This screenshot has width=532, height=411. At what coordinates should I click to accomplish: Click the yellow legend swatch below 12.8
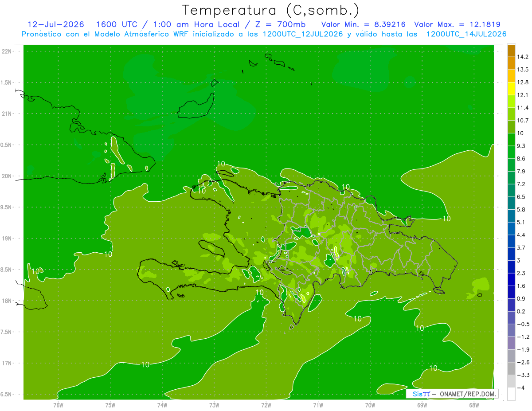[511, 89]
